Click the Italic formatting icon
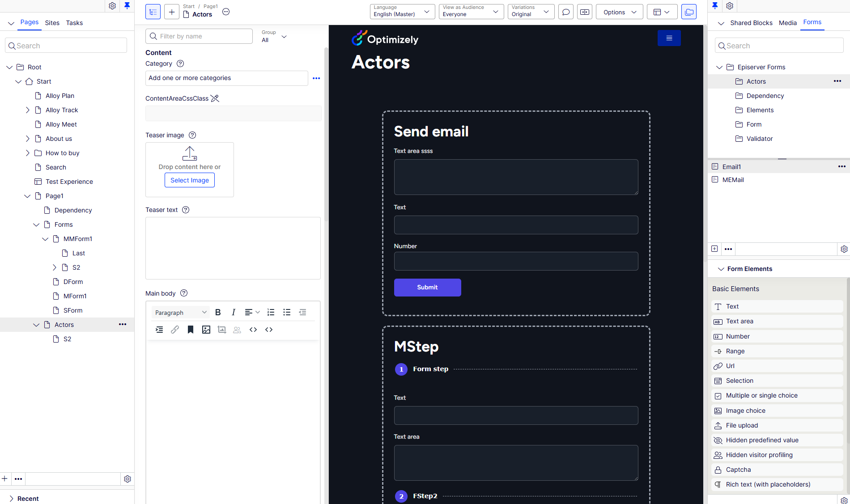Viewport: 850px width, 504px height. (x=233, y=312)
